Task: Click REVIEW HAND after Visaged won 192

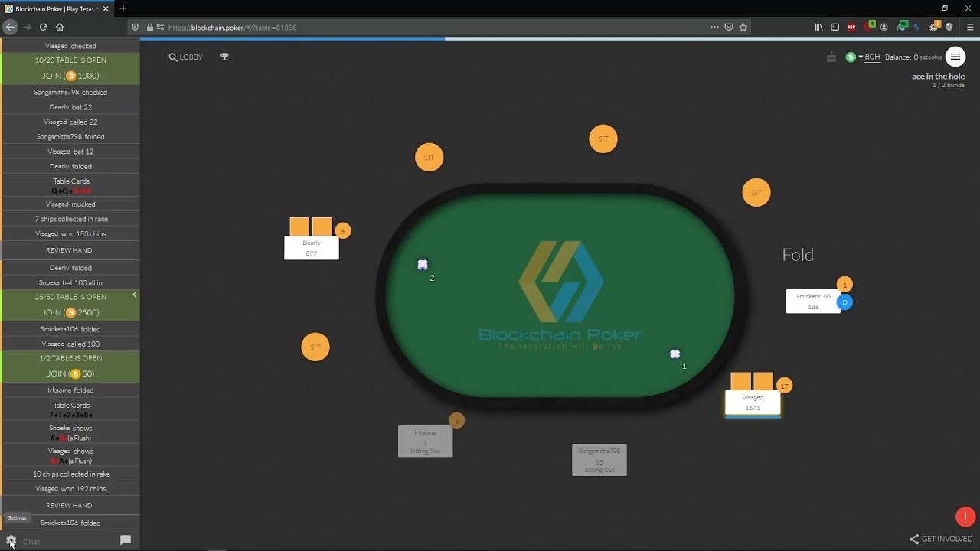Action: pyautogui.click(x=69, y=505)
